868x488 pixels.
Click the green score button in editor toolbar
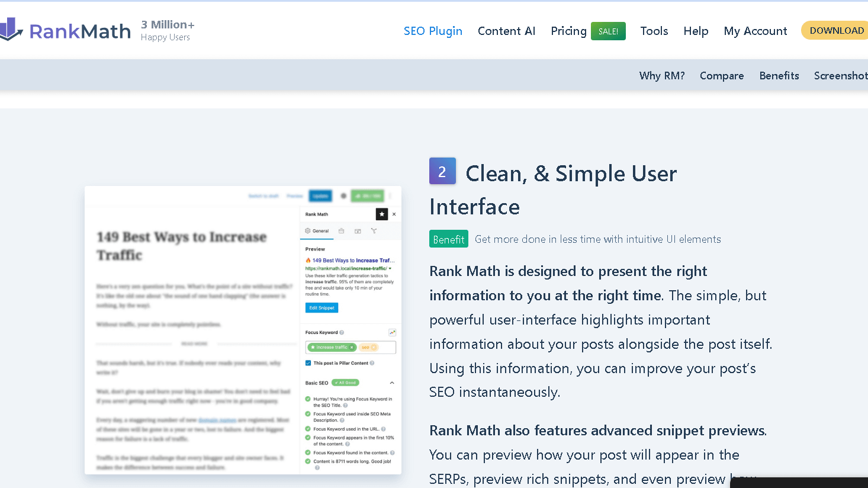pos(368,195)
